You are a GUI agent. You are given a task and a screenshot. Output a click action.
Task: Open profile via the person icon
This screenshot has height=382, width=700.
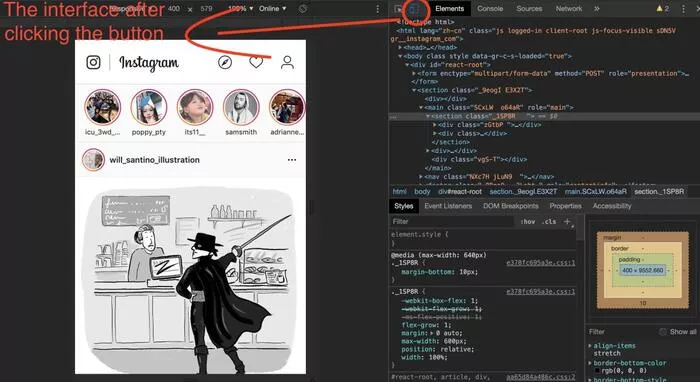pyautogui.click(x=288, y=62)
